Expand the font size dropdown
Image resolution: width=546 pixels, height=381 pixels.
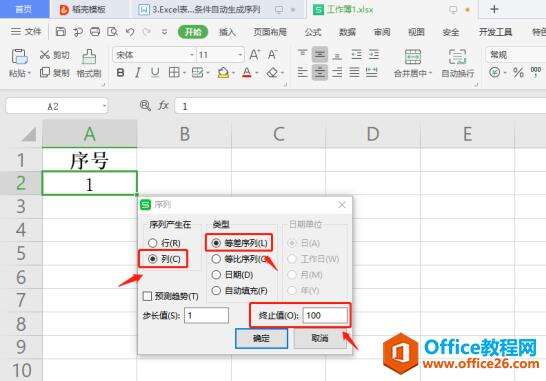(240, 55)
